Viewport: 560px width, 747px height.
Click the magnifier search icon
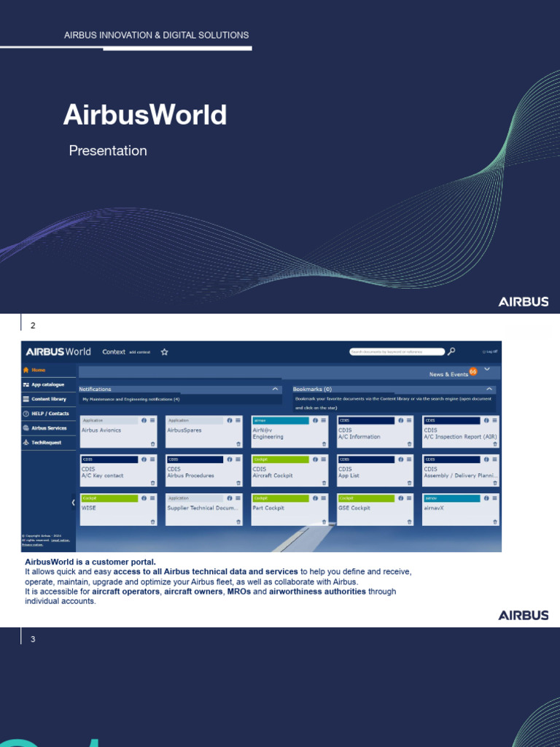coord(451,352)
